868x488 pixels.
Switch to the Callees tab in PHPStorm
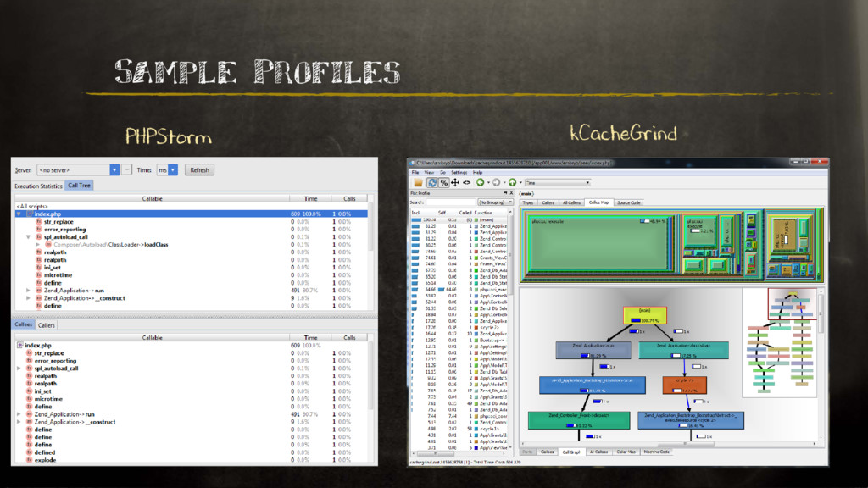pyautogui.click(x=23, y=324)
